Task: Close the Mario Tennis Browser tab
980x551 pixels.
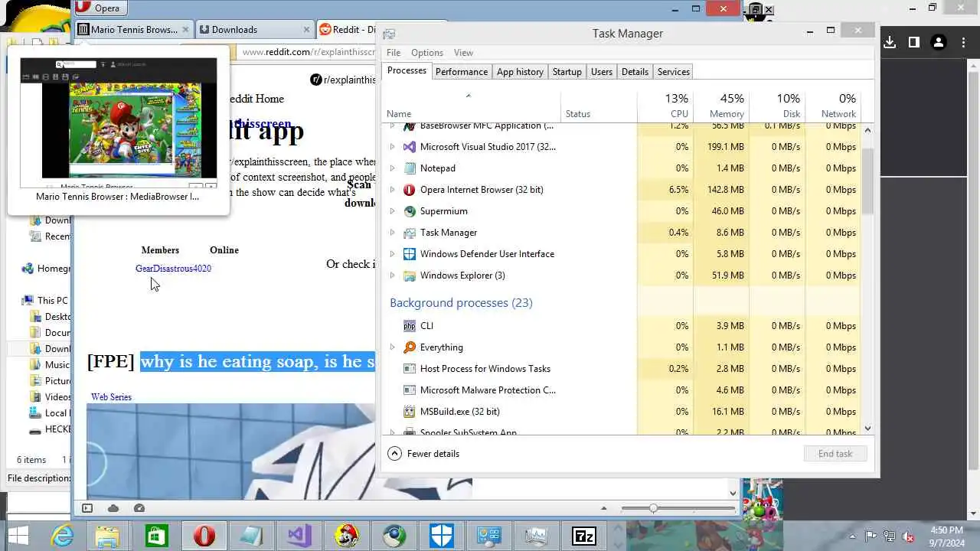Action: coord(185,30)
